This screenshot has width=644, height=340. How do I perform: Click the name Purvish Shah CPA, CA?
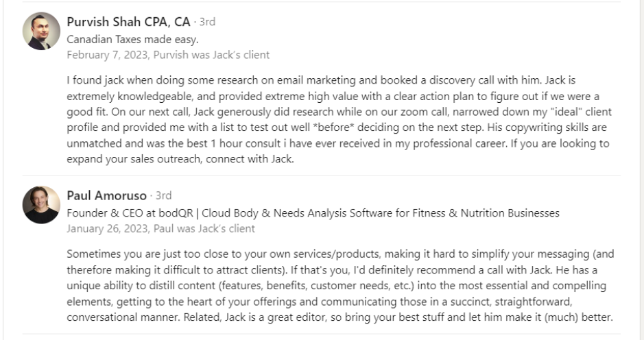click(x=128, y=22)
